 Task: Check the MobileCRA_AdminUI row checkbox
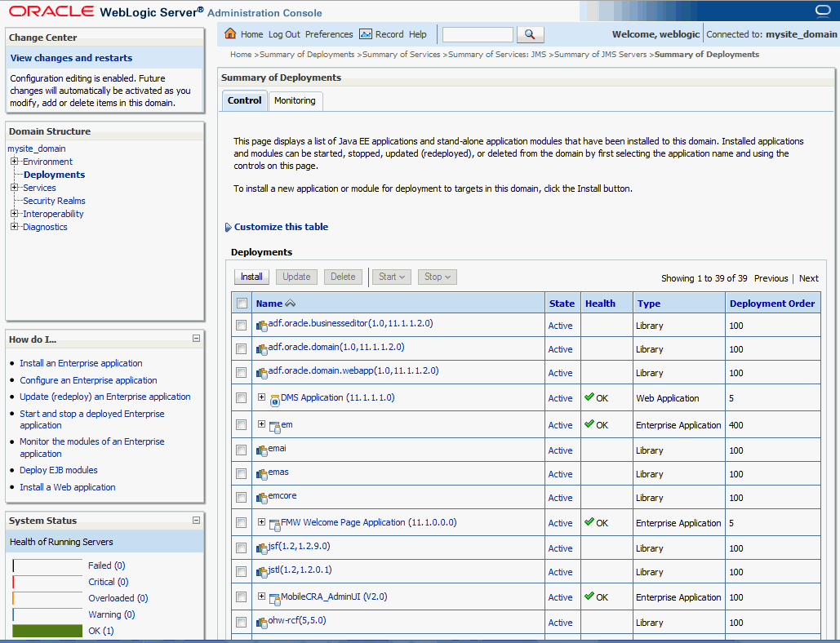241,597
